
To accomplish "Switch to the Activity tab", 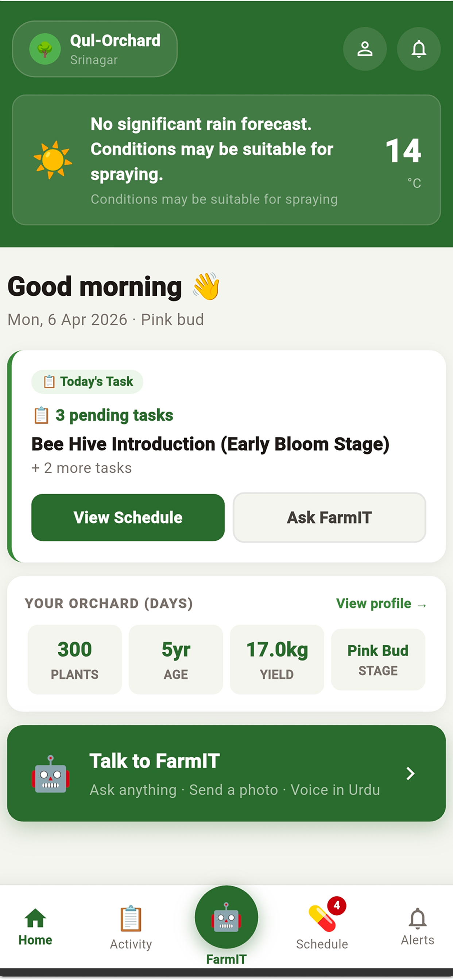I will pos(131,927).
